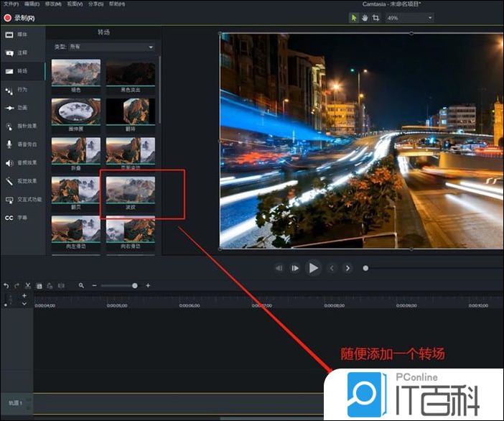The image size is (504, 421).
Task: Click the cut scissors icon in timeline
Action: tap(28, 286)
